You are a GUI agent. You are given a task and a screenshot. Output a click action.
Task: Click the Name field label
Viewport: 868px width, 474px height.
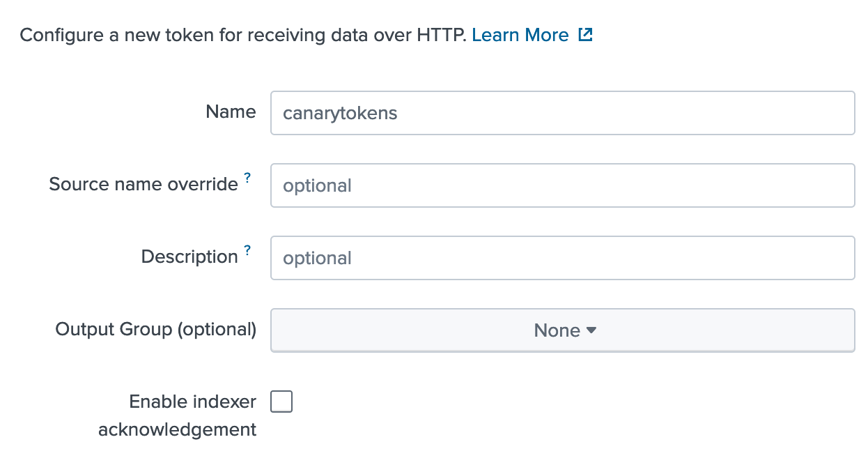(230, 112)
